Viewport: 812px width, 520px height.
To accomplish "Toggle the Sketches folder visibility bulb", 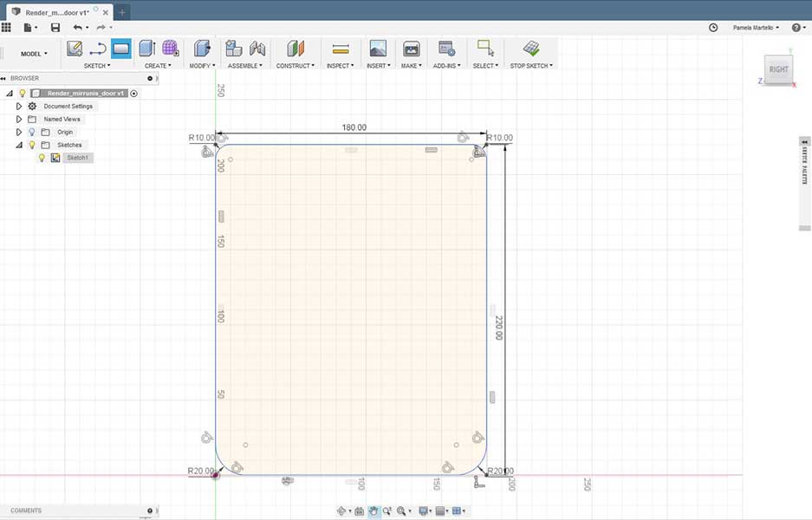I will pos(32,145).
